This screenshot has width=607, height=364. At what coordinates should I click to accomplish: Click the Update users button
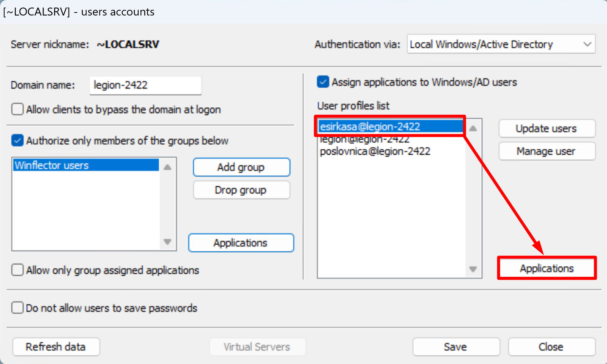(x=546, y=129)
